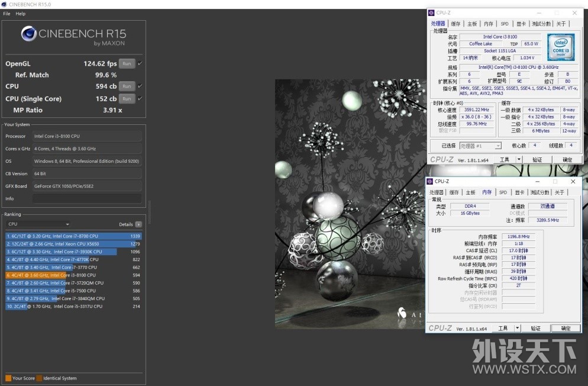Select SPD tab in lower CPU-Z window
Viewport: 588px width, 386px height.
tap(503, 192)
